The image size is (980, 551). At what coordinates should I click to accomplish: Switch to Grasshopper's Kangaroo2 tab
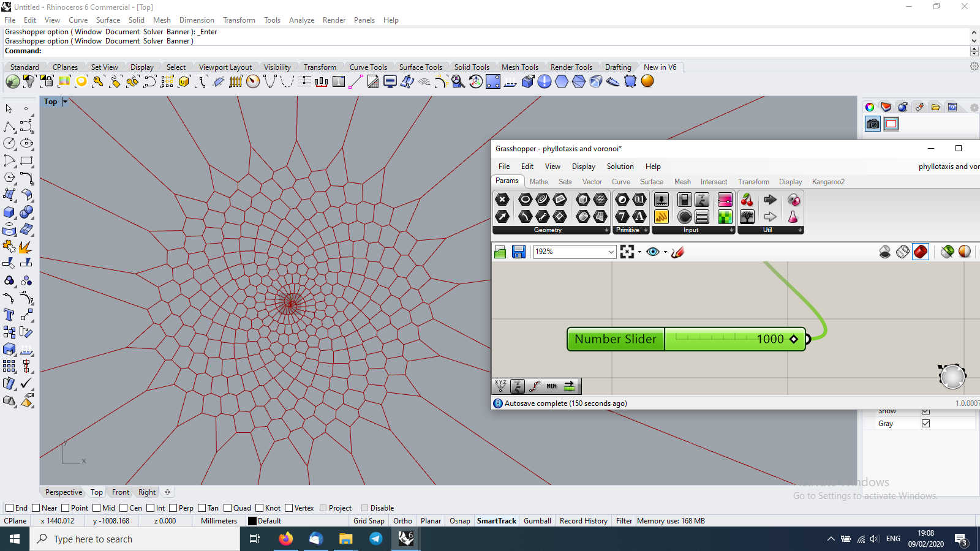coord(828,182)
